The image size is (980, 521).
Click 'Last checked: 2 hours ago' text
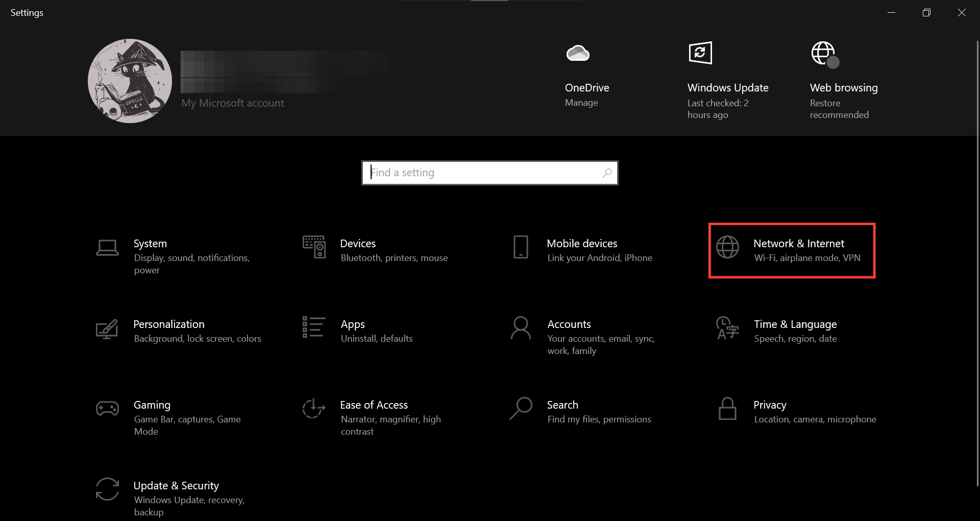coord(718,109)
